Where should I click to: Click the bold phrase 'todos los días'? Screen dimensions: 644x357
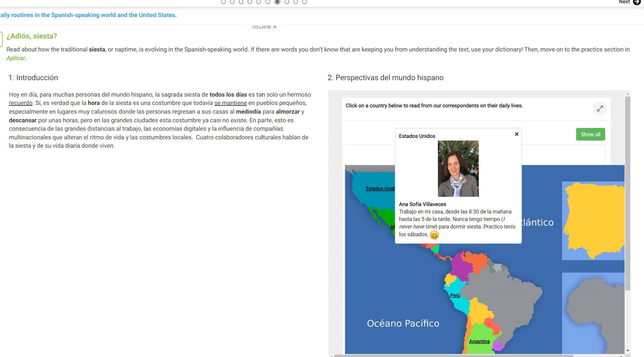(228, 95)
